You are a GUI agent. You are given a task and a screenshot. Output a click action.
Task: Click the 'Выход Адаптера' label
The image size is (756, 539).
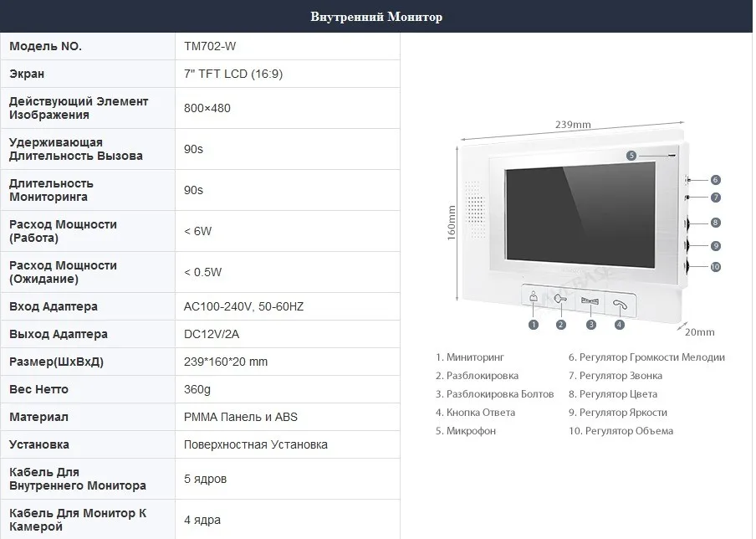[59, 334]
